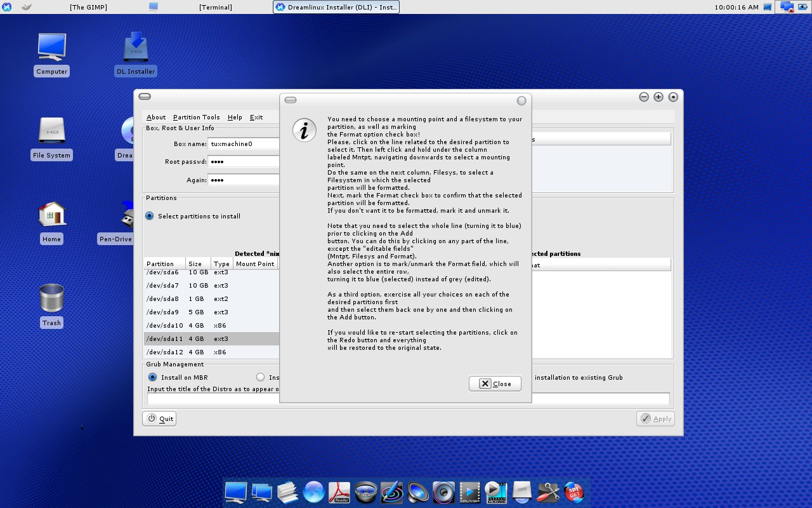This screenshot has width=812, height=508.
Task: Launch the DL Installer desktop icon
Action: click(x=135, y=54)
